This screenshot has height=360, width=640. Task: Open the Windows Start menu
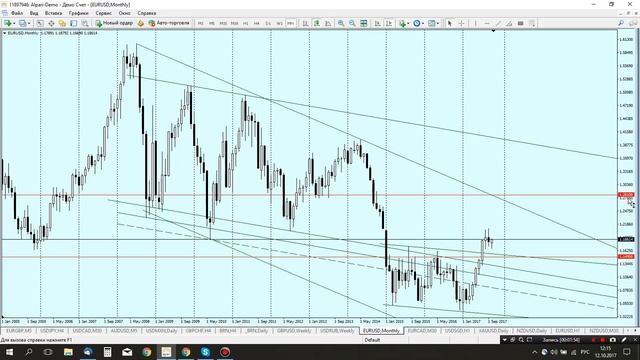click(9, 352)
